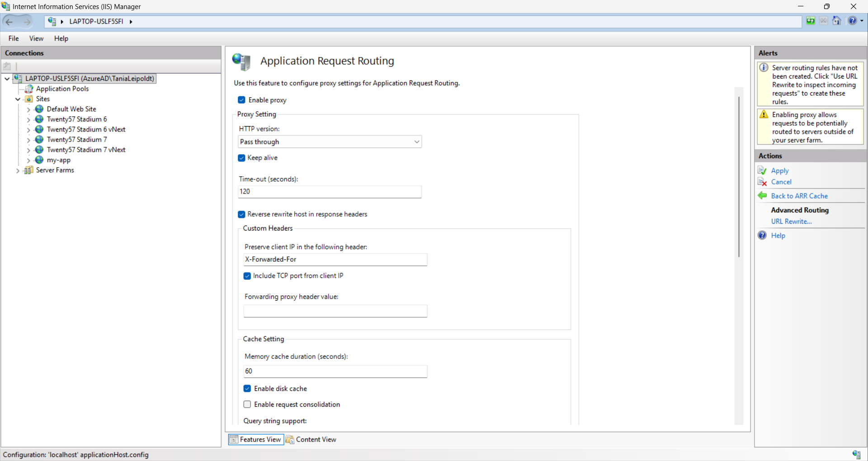
Task: Click the Preserve client IP header field
Action: click(x=335, y=259)
